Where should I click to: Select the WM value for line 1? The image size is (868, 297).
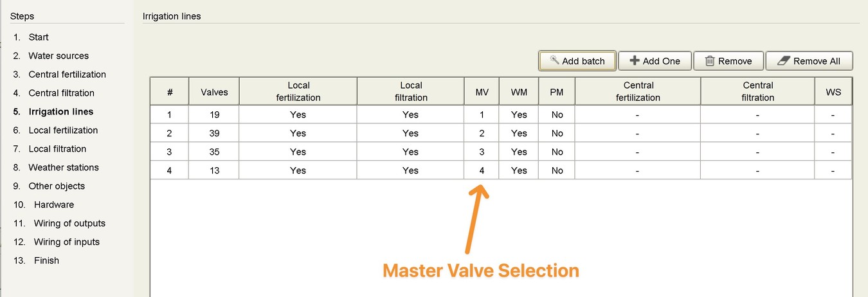(x=519, y=114)
